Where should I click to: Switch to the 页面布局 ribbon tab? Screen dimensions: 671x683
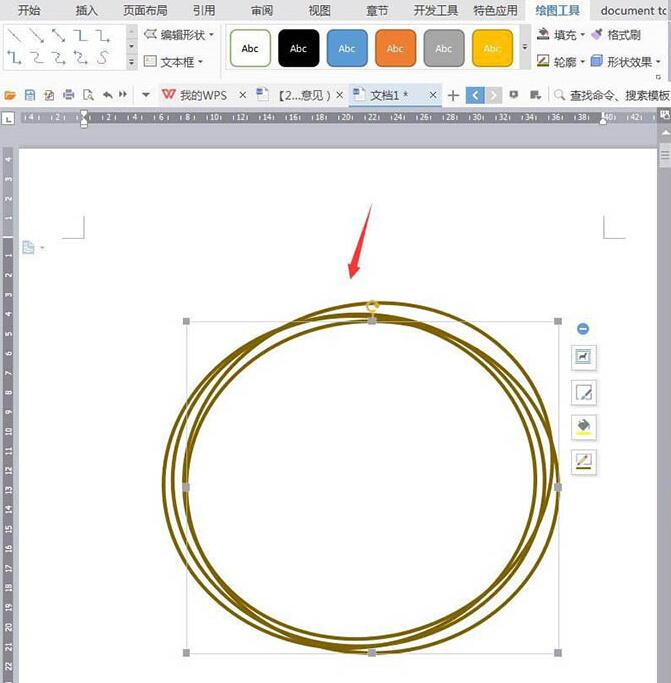pos(145,11)
